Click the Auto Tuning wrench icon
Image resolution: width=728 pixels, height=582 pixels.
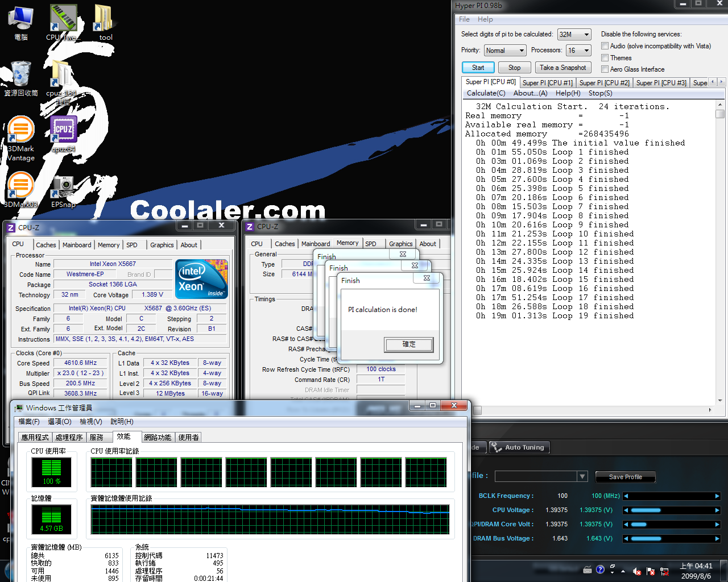[x=496, y=447]
